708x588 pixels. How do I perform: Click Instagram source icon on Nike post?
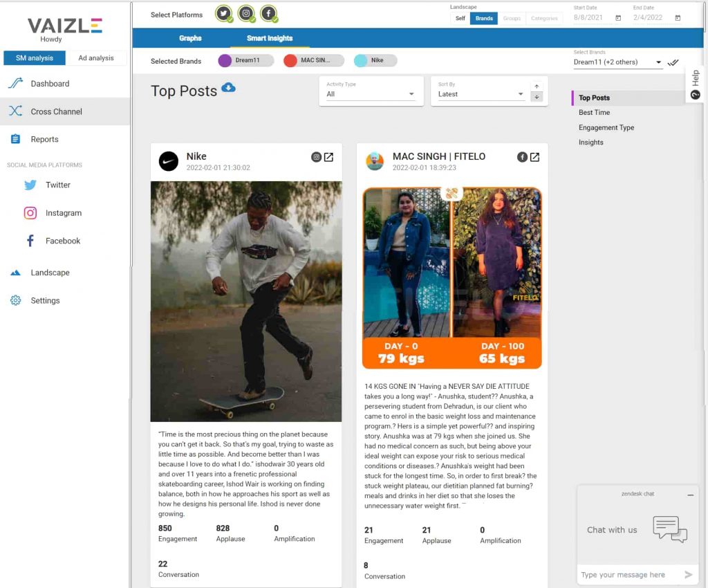point(316,157)
